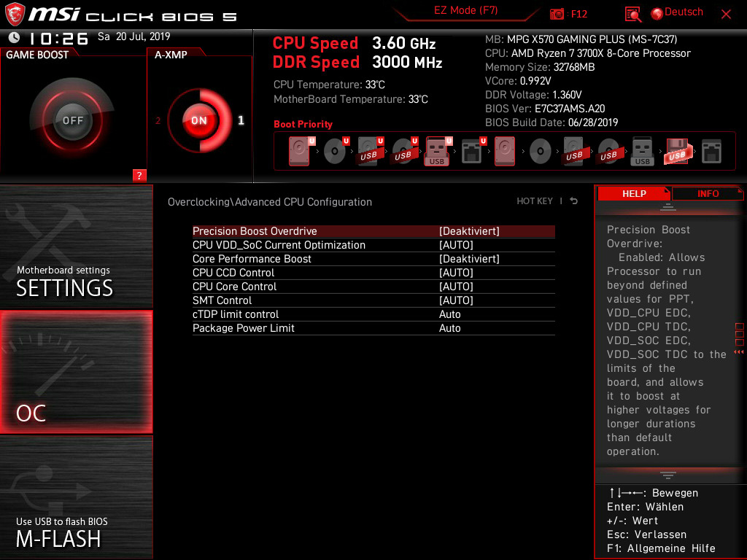Screen dimensions: 747x560
Task: Open the OC overclocking section
Action: tap(76, 372)
